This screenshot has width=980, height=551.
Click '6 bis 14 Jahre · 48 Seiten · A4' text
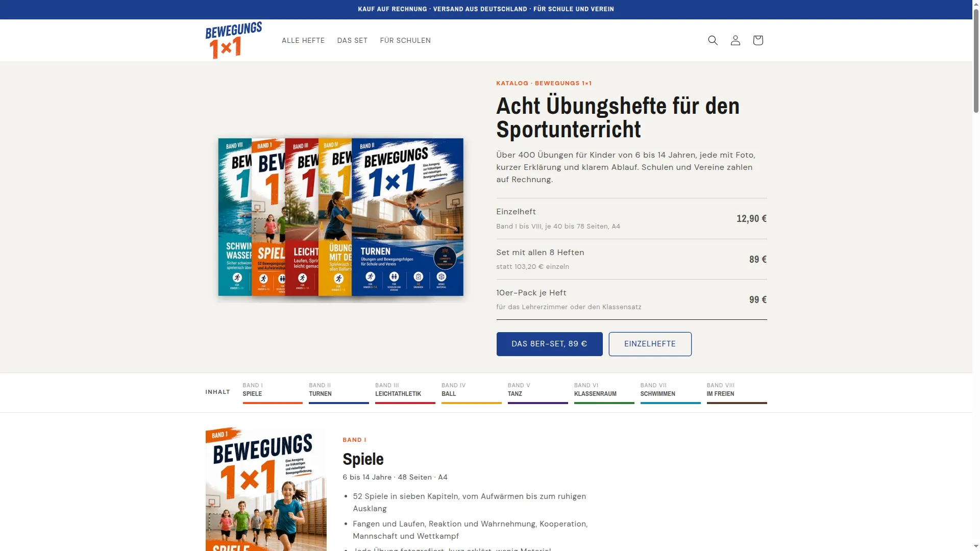(395, 477)
